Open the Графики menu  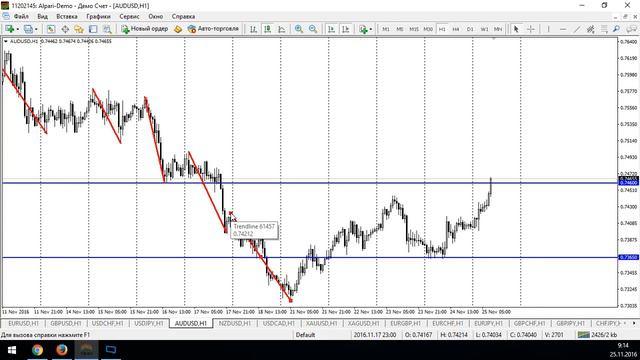[x=98, y=16]
